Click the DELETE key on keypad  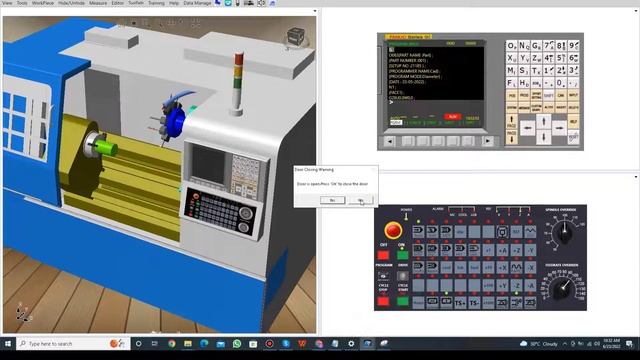click(573, 108)
